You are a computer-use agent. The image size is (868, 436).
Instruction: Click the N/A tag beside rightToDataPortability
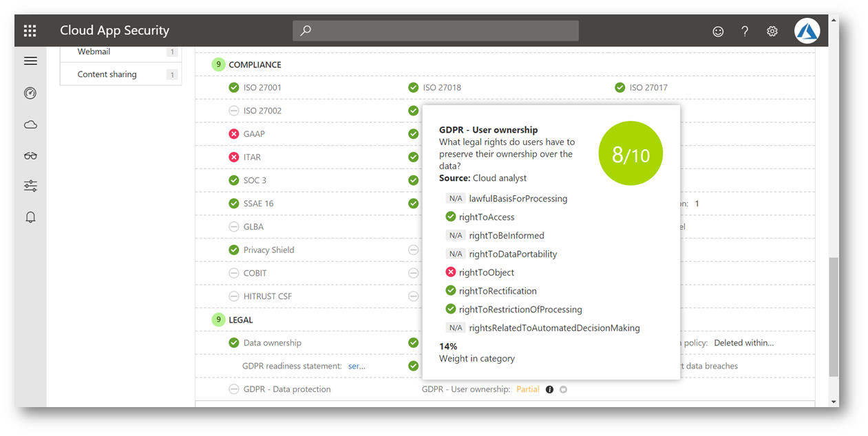[456, 254]
